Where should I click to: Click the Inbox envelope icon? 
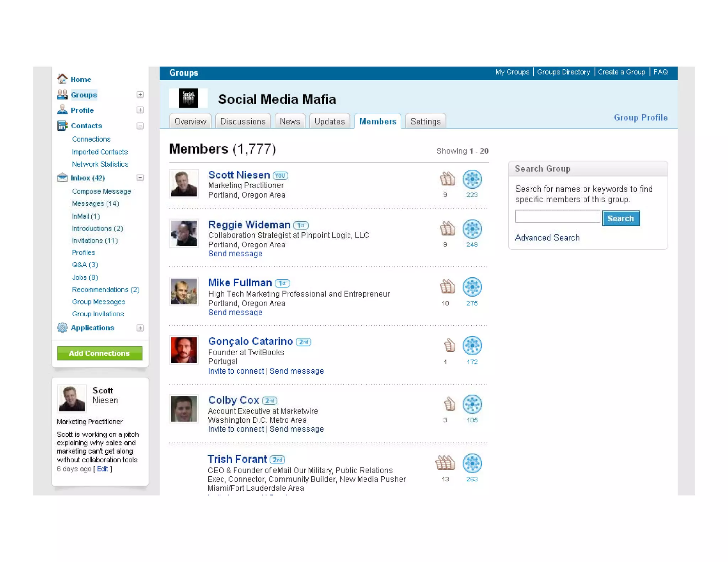pos(62,177)
